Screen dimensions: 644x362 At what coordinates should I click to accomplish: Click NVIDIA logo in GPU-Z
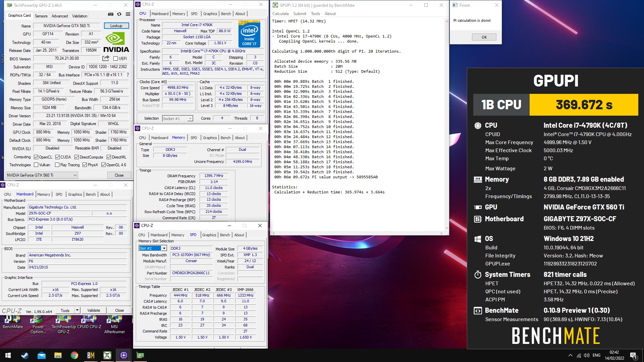pos(116,43)
